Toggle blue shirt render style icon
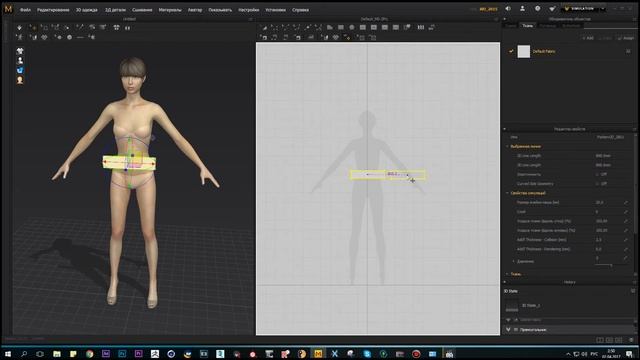This screenshot has height=360, width=640. [20, 70]
